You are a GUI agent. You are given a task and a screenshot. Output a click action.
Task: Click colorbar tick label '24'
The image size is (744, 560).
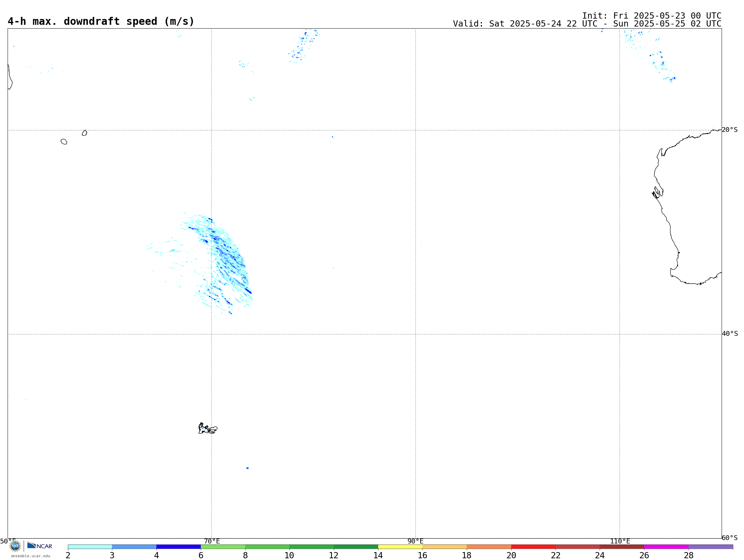[x=600, y=556]
